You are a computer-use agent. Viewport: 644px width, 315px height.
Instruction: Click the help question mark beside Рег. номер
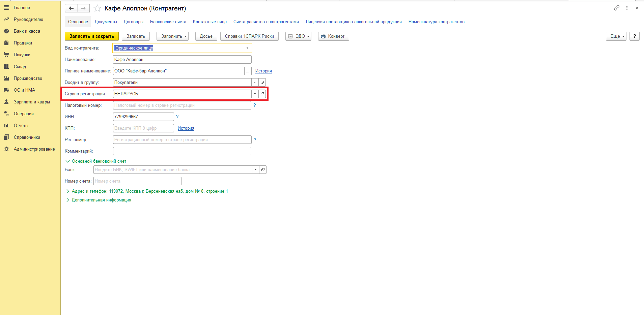point(255,139)
